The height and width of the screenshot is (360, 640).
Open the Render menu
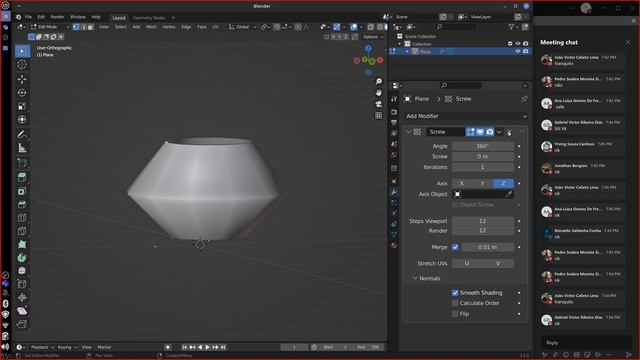point(57,17)
